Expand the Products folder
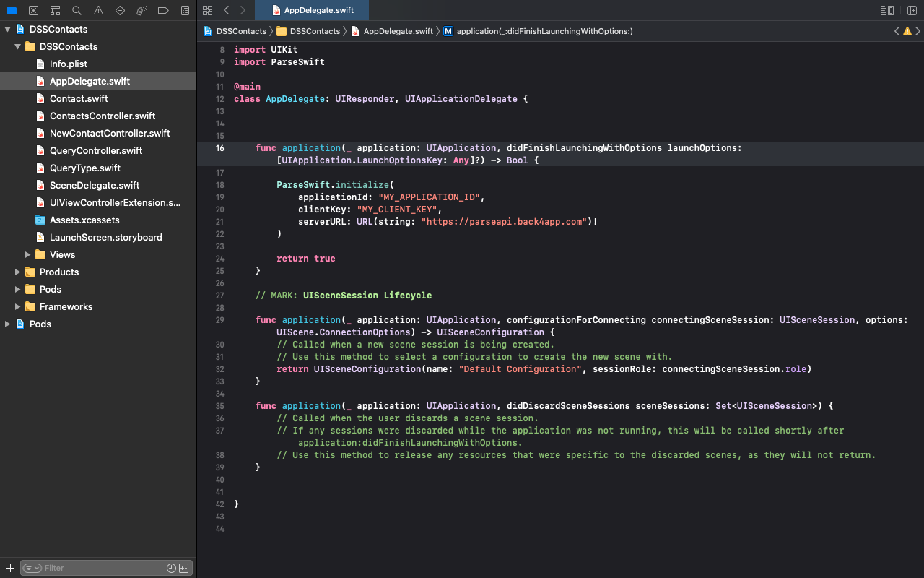The image size is (924, 578). [17, 272]
